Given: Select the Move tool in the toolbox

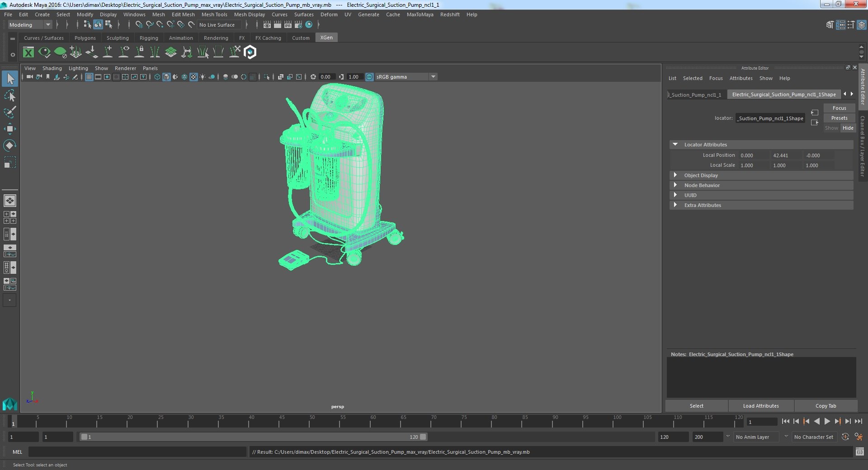Looking at the screenshot, I should [9, 129].
